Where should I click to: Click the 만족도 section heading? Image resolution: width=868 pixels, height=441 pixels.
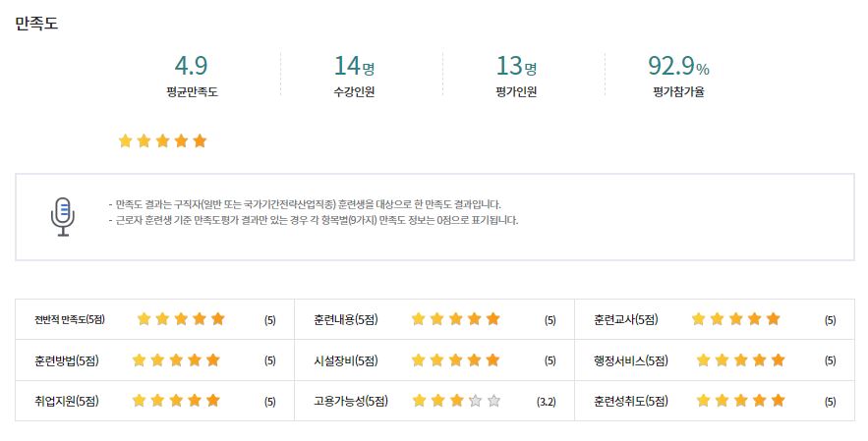pyautogui.click(x=36, y=23)
